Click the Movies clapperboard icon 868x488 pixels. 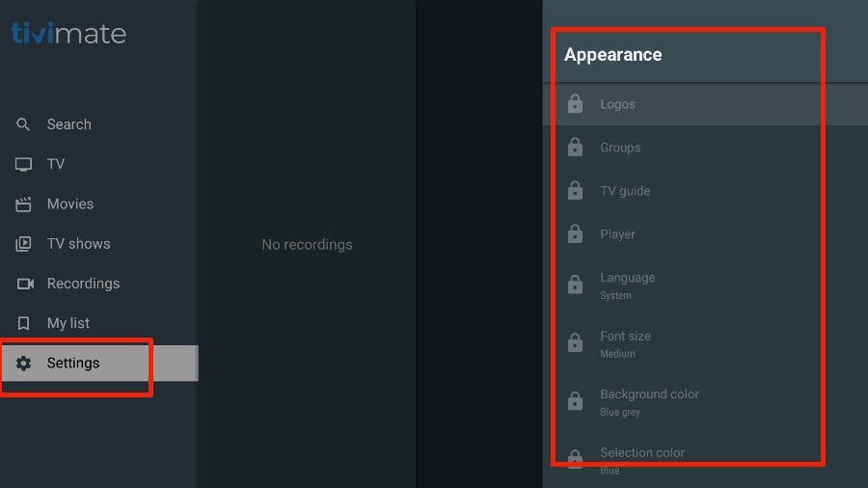coord(24,204)
